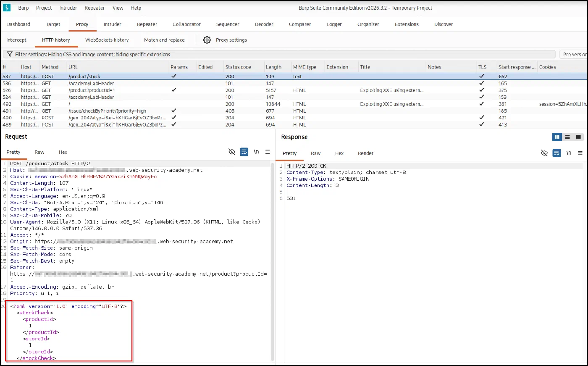The width and height of the screenshot is (588, 366).
Task: Open the WebSockets history sub-tab
Action: [x=107, y=40]
